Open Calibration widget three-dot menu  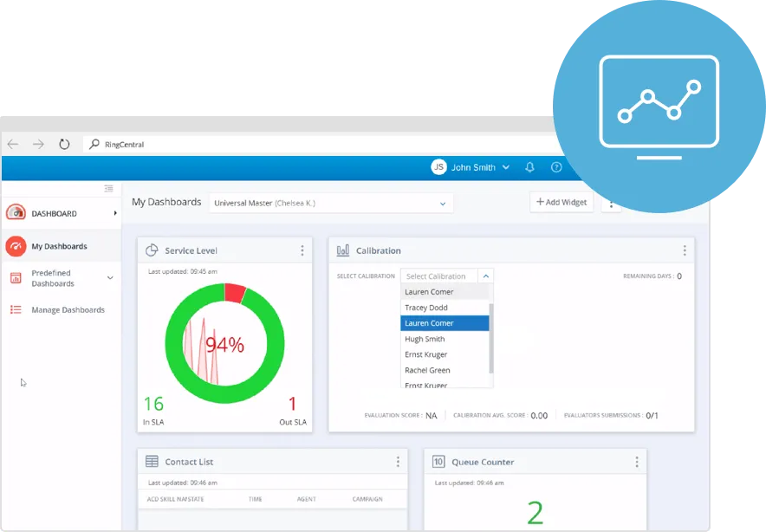point(685,250)
